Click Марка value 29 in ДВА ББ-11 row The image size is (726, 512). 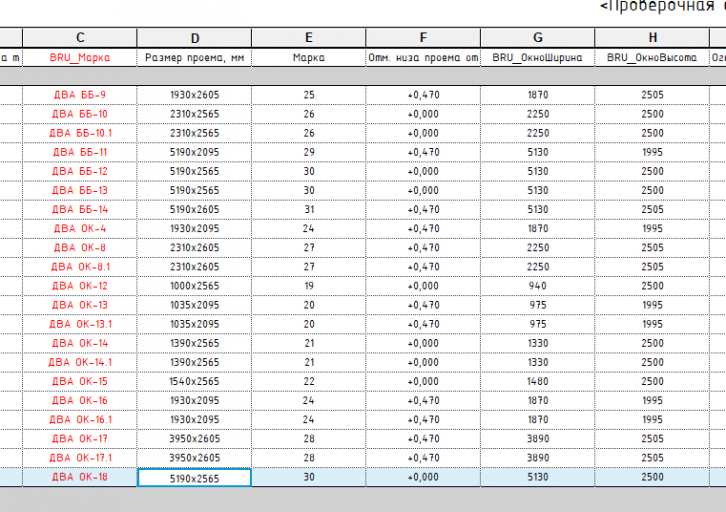(x=309, y=152)
